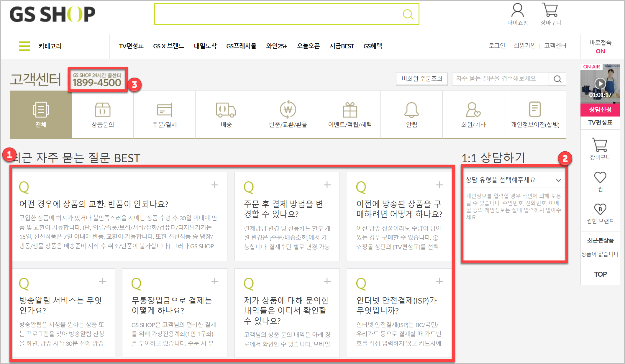Image resolution: width=625 pixels, height=364 pixels.
Task: Open 마이쇼핑 user profile icon
Action: pyautogui.click(x=517, y=11)
